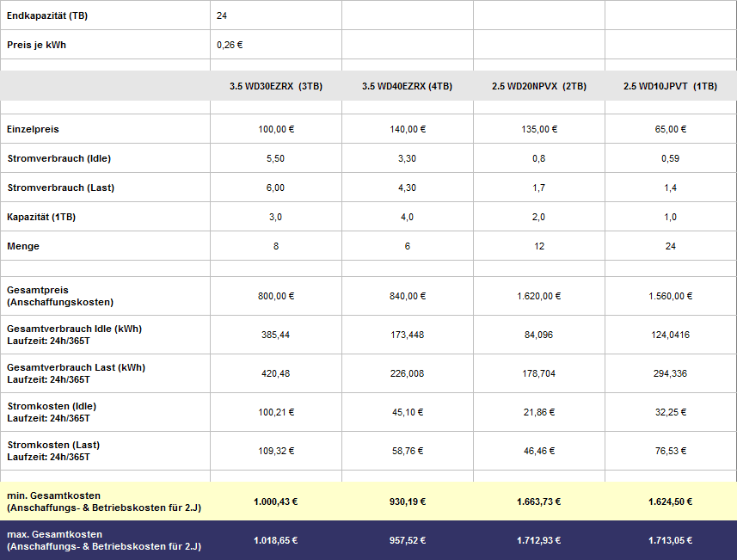Click Stromverbrauch Idle value 0,59
Screen dimensions: 737x560
click(x=671, y=158)
